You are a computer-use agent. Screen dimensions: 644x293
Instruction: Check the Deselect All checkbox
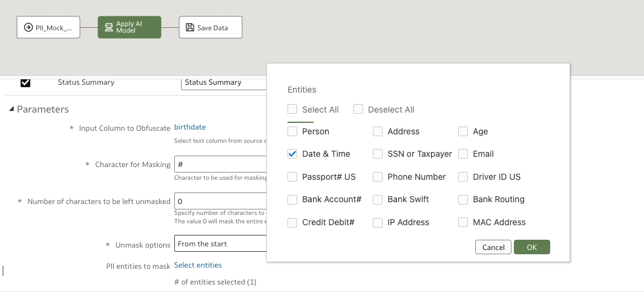pos(358,110)
